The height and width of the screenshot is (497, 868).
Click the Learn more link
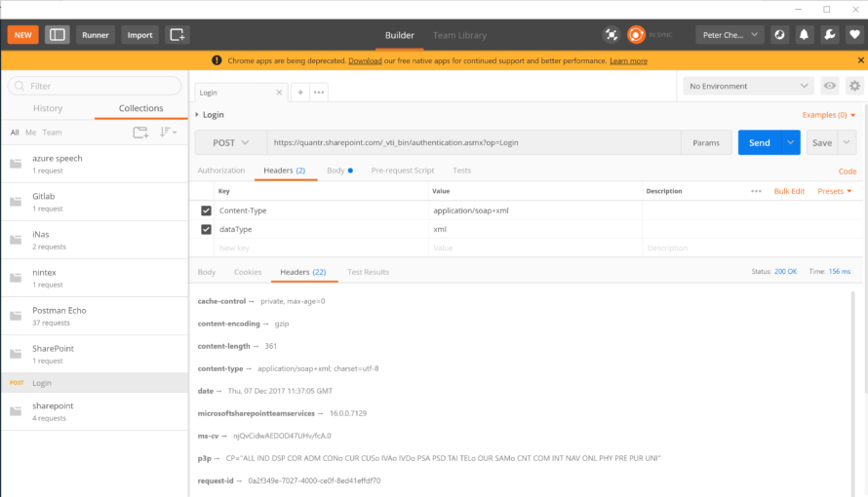(628, 60)
